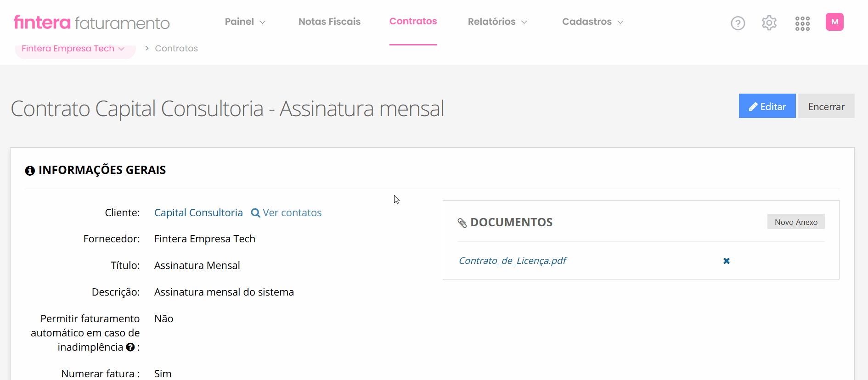
Task: Open the help question mark icon
Action: point(738,23)
